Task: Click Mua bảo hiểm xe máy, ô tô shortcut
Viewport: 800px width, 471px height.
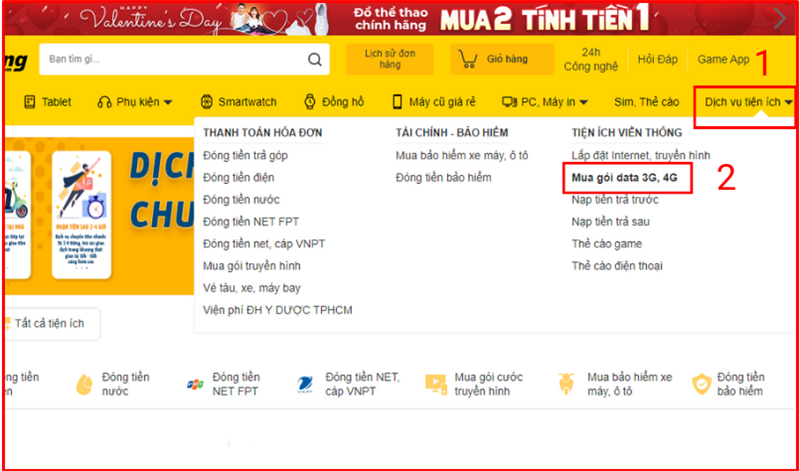Action: (615, 384)
